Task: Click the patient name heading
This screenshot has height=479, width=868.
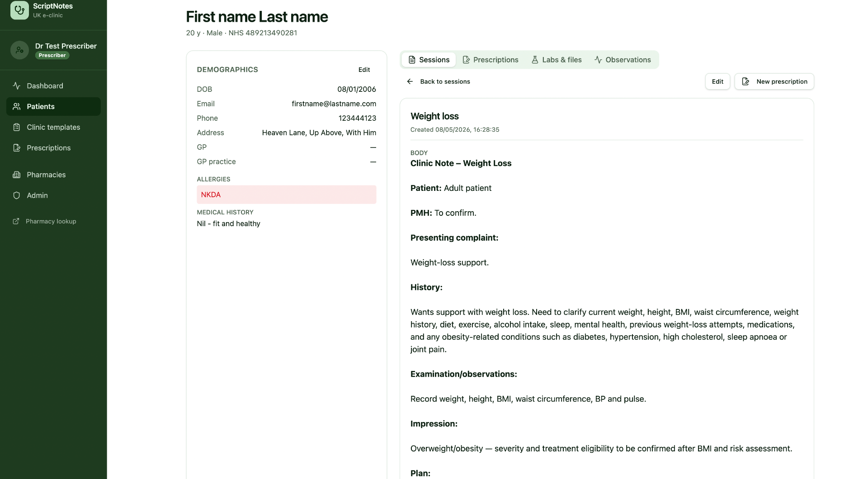Action: pos(257,17)
